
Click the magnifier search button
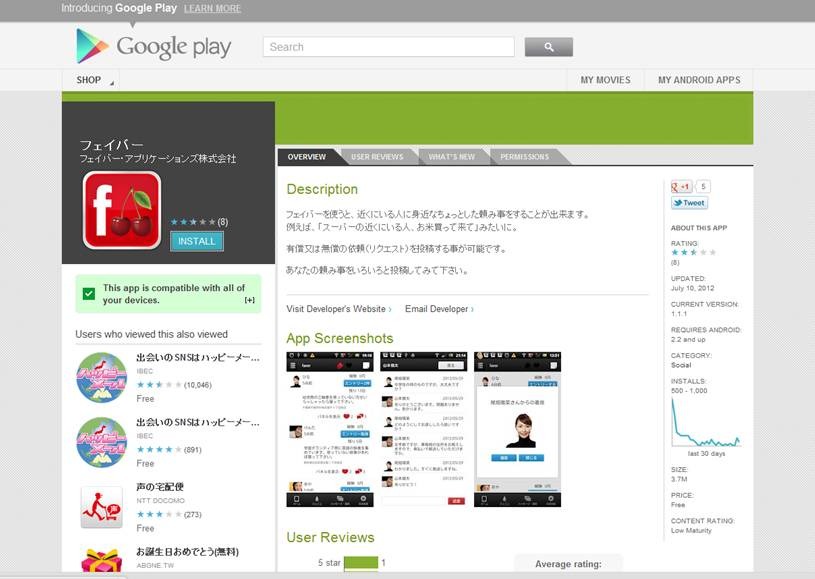(x=548, y=47)
